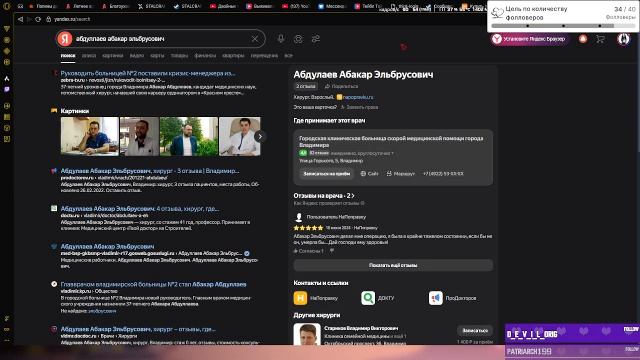Image resolution: width=640 pixels, height=360 pixels.
Task: Start voice search with the microphone icon
Action: coord(281,39)
